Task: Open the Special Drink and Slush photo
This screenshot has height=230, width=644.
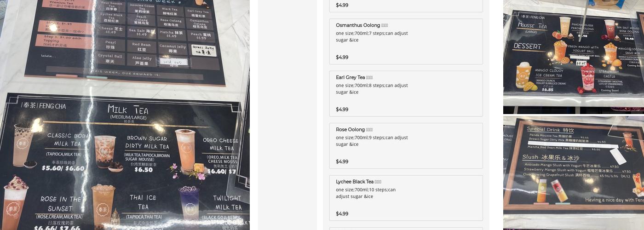Action: [574, 173]
